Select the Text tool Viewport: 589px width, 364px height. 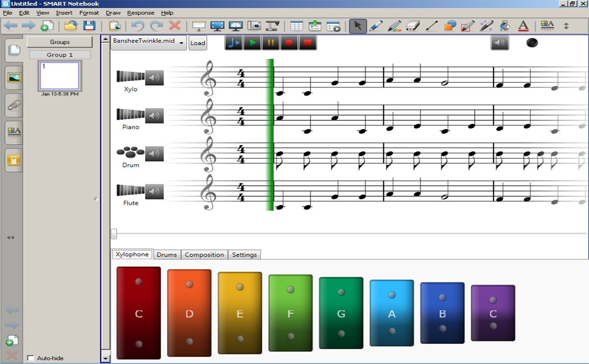pos(523,26)
